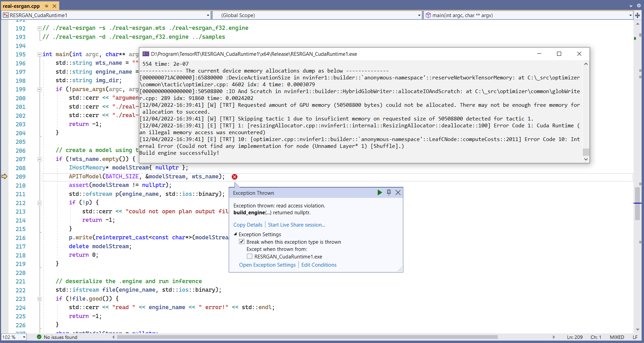The height and width of the screenshot is (343, 644).
Task: Click the settings gear in the top-right corner
Action: (639, 6)
